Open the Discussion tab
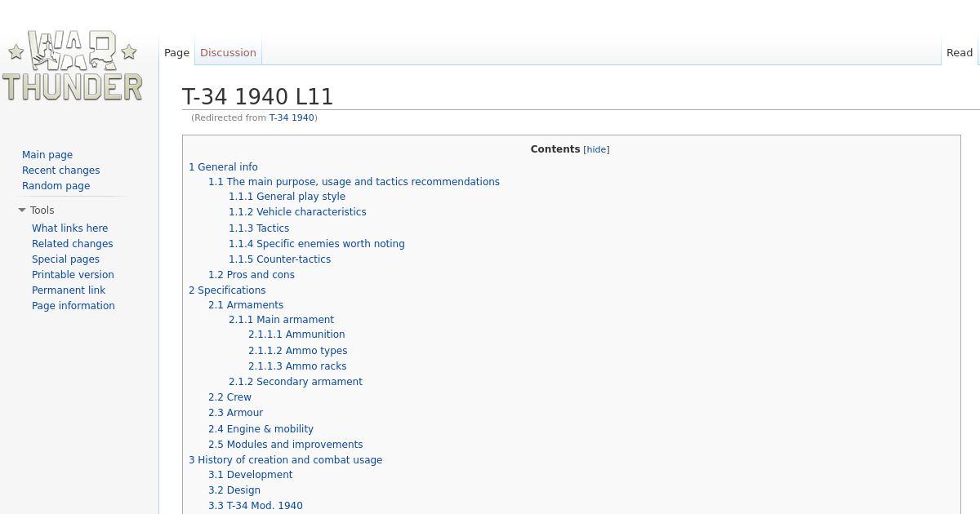 click(x=228, y=52)
